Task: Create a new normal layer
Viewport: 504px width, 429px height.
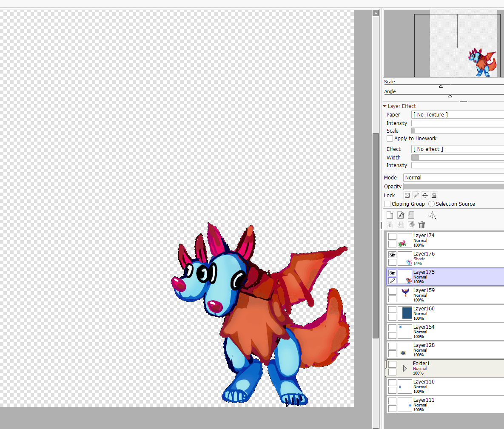Action: tap(390, 215)
